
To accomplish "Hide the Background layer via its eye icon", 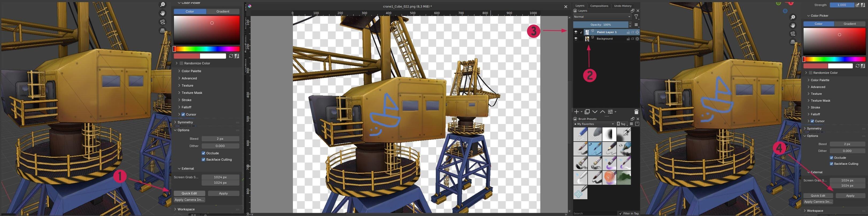I will coord(576,39).
